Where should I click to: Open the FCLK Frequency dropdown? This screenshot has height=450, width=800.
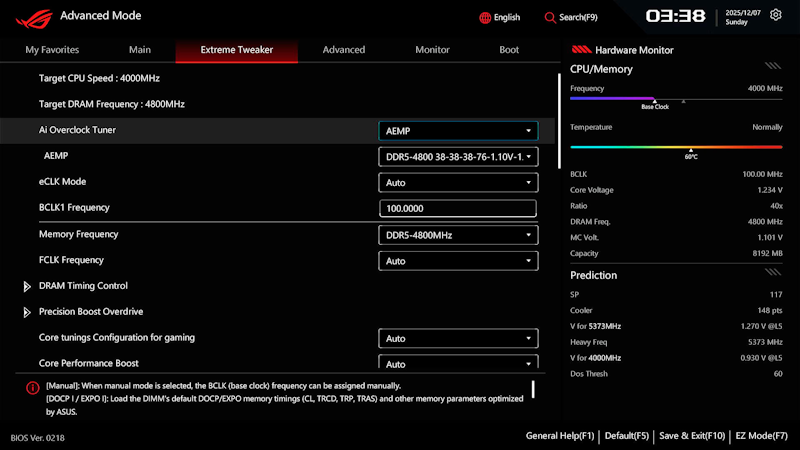[x=458, y=261]
